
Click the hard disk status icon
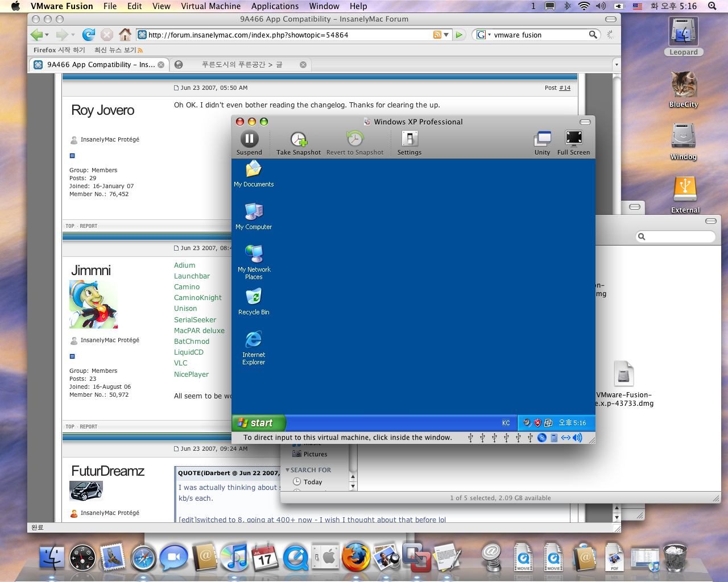coord(554,438)
